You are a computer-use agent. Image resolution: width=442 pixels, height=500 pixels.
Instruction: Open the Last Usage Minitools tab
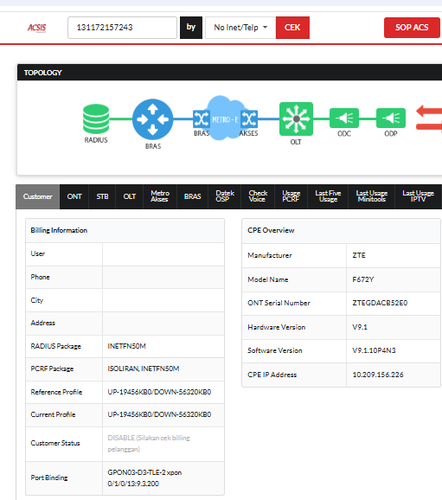[371, 197]
